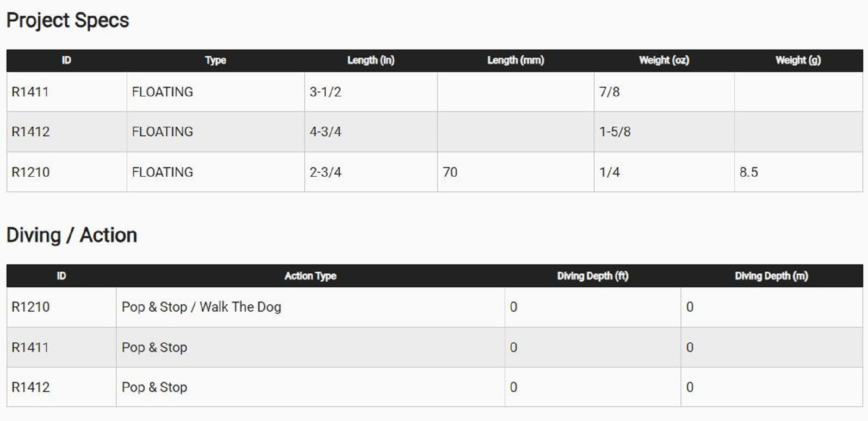
Task: Select the 3-1/2 length cell
Action: 325,92
